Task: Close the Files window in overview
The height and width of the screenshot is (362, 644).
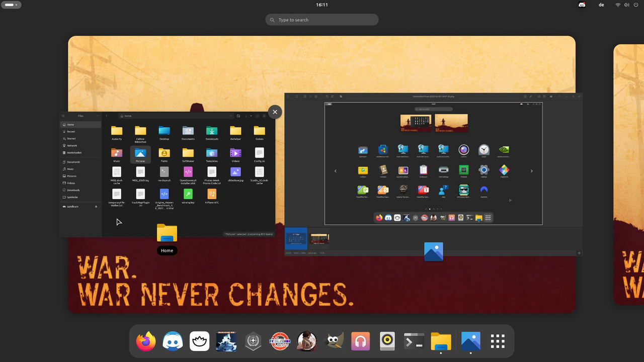Action: tap(275, 112)
